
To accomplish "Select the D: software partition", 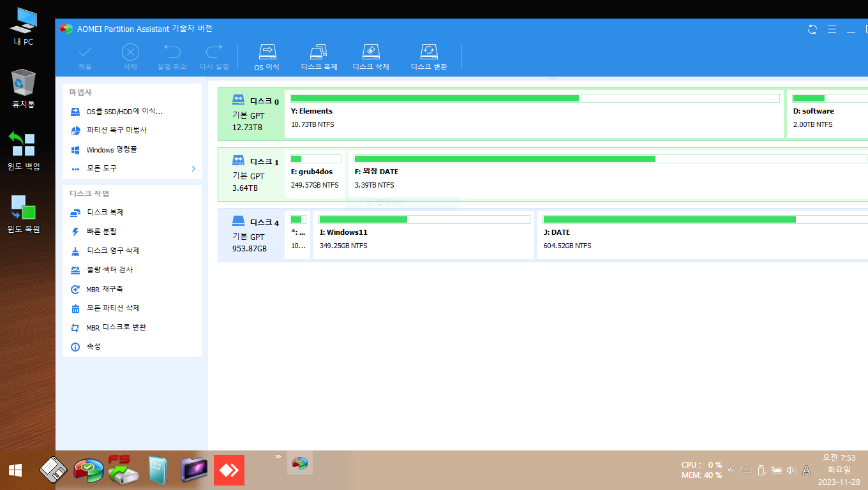I will [x=828, y=114].
